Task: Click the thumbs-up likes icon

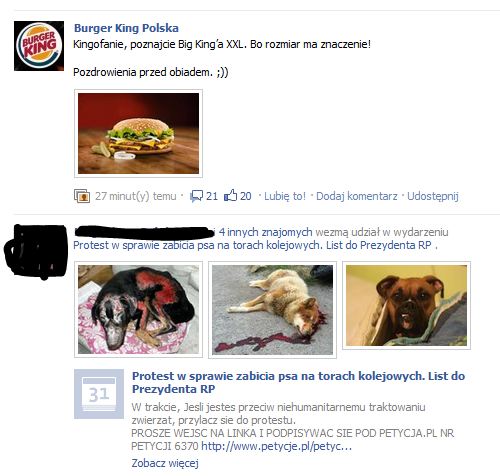Action: click(231, 196)
